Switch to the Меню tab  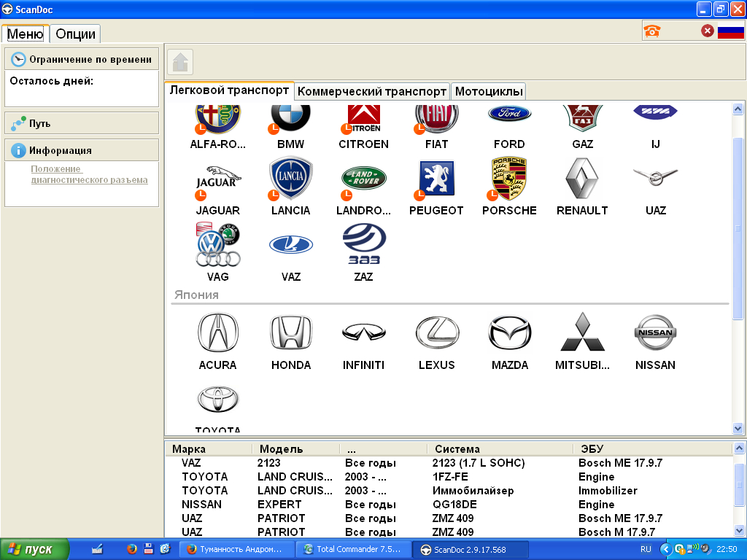coord(26,34)
